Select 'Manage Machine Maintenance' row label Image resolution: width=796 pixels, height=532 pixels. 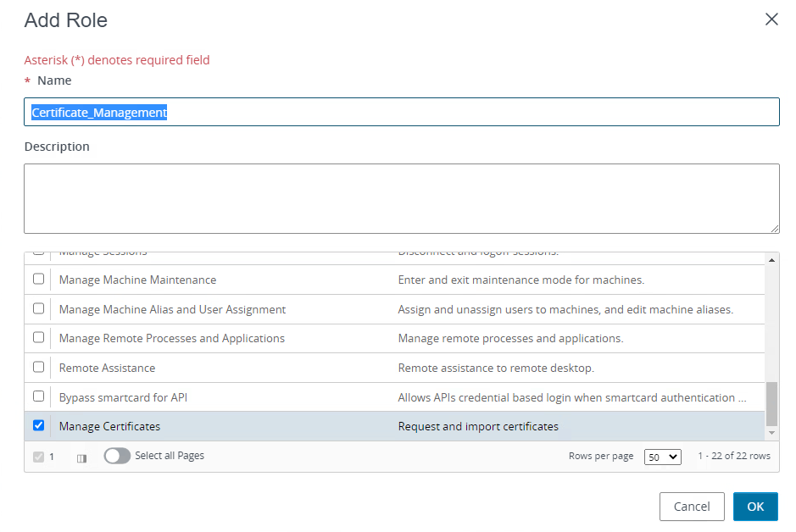pos(137,280)
